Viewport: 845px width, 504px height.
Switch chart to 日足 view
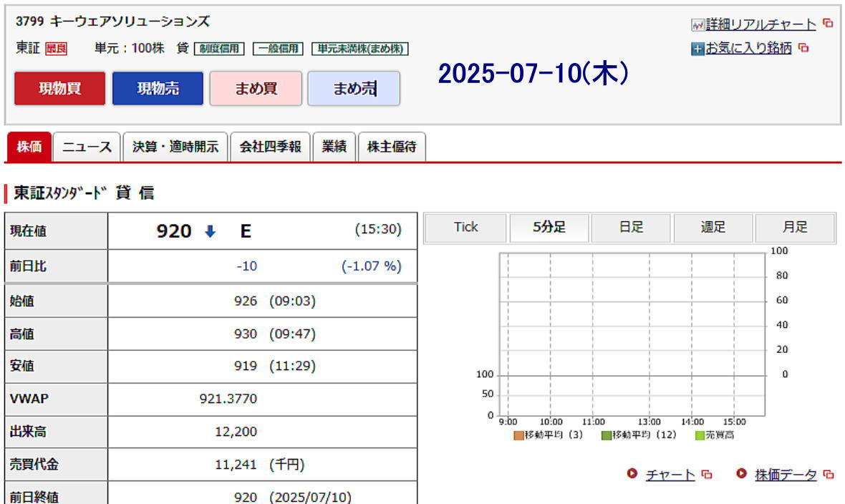tap(631, 228)
